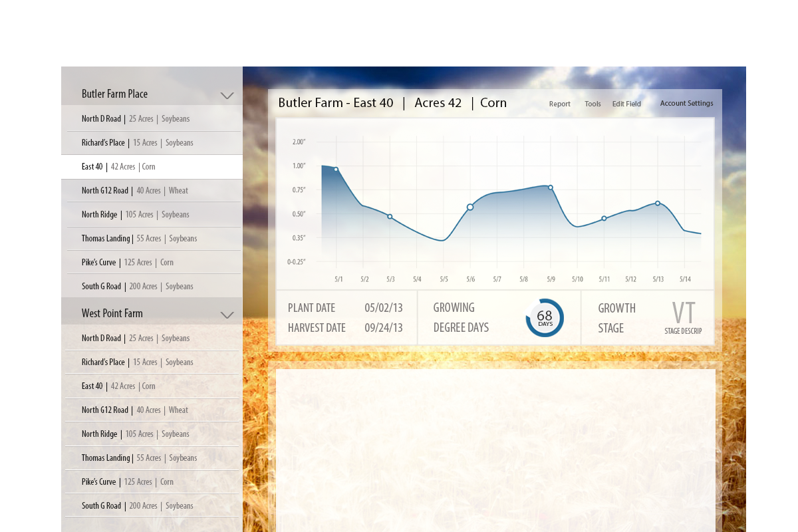Select the 5/6 data point on chart
798x532 pixels.
(470, 207)
